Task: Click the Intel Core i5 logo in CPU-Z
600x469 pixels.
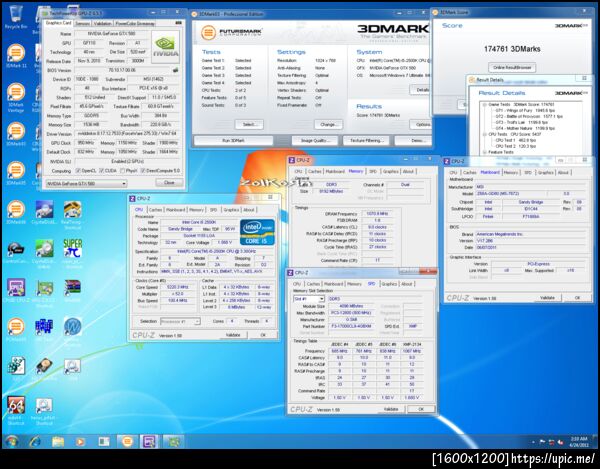Action: (257, 232)
